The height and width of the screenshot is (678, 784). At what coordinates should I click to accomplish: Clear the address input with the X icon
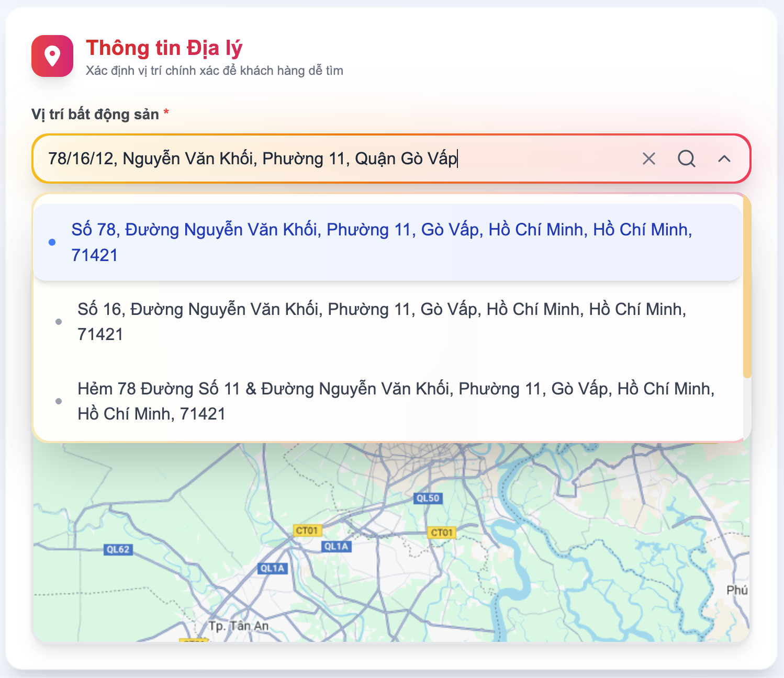[x=648, y=159]
